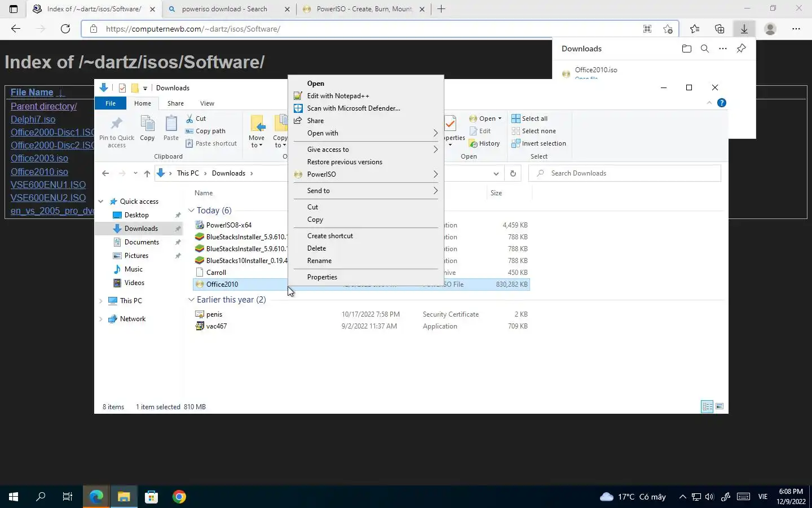The width and height of the screenshot is (812, 508).
Task: Open Office2003.iso link
Action: point(39,159)
